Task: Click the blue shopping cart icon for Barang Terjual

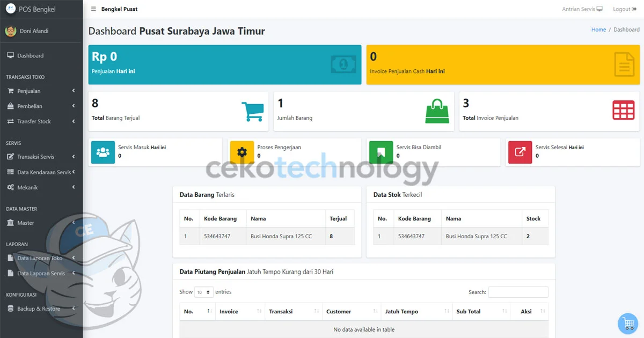Action: (x=252, y=112)
